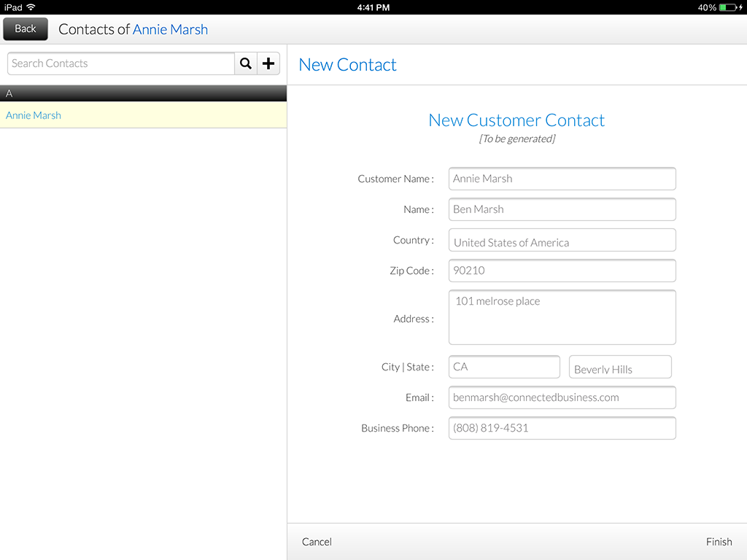Click into the Address text area
The height and width of the screenshot is (560, 747).
pos(562,317)
